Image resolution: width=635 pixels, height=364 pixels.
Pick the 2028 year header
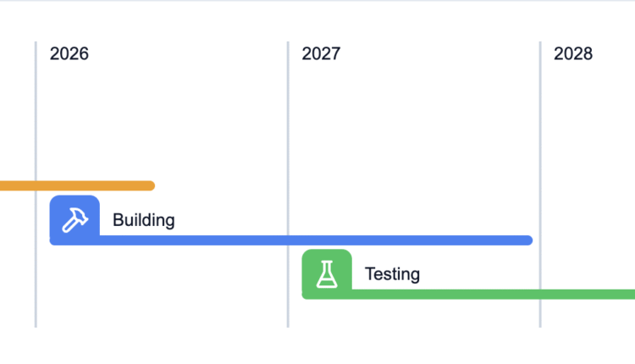click(573, 54)
